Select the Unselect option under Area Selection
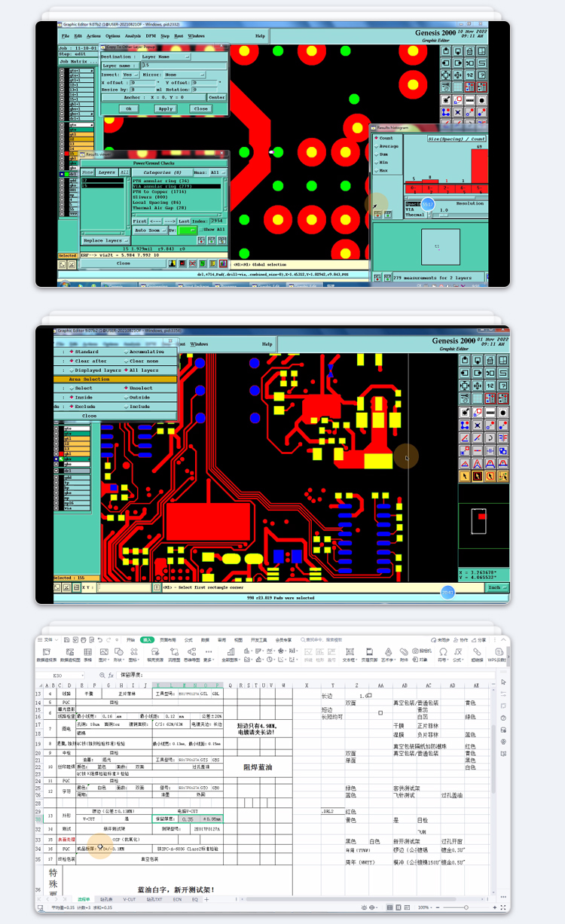This screenshot has height=924, width=565. point(139,388)
